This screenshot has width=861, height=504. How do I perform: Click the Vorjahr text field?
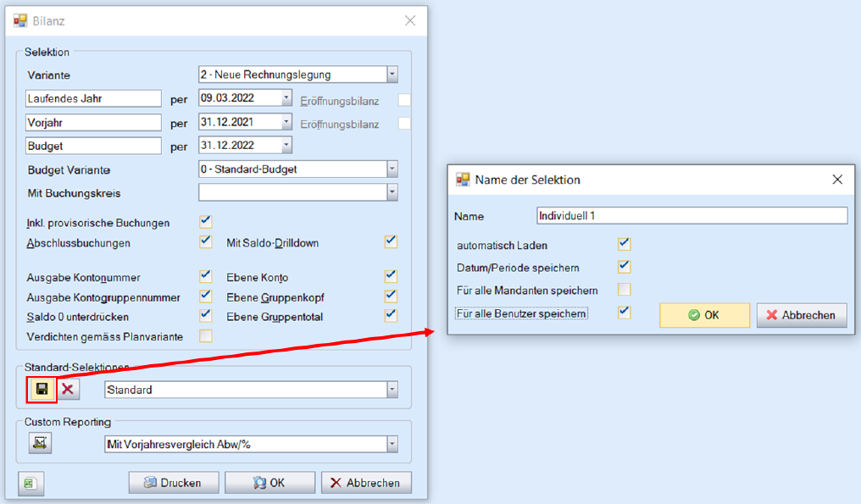coord(93,123)
